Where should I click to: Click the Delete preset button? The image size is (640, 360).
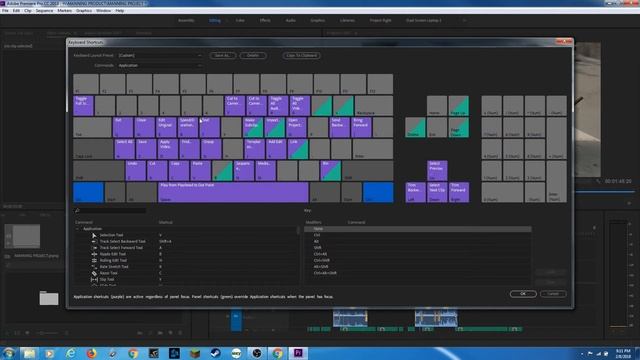pos(253,56)
